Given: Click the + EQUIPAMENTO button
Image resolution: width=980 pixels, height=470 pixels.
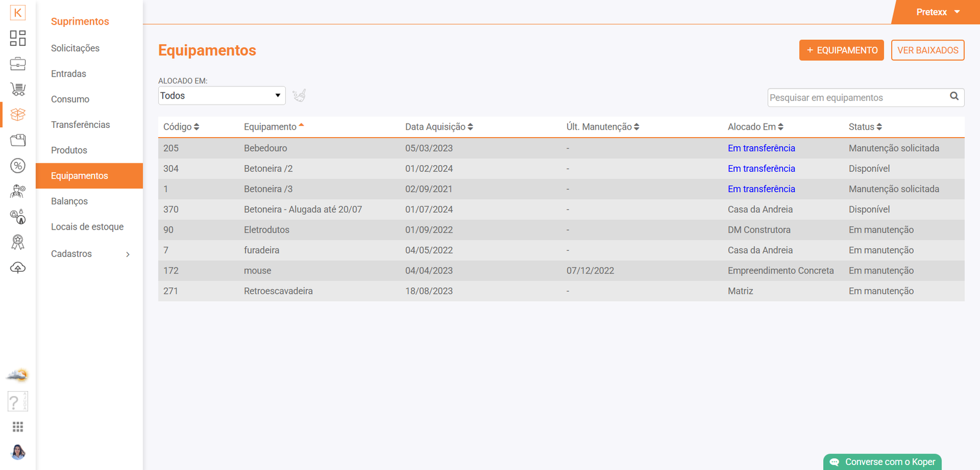Looking at the screenshot, I should click(841, 50).
